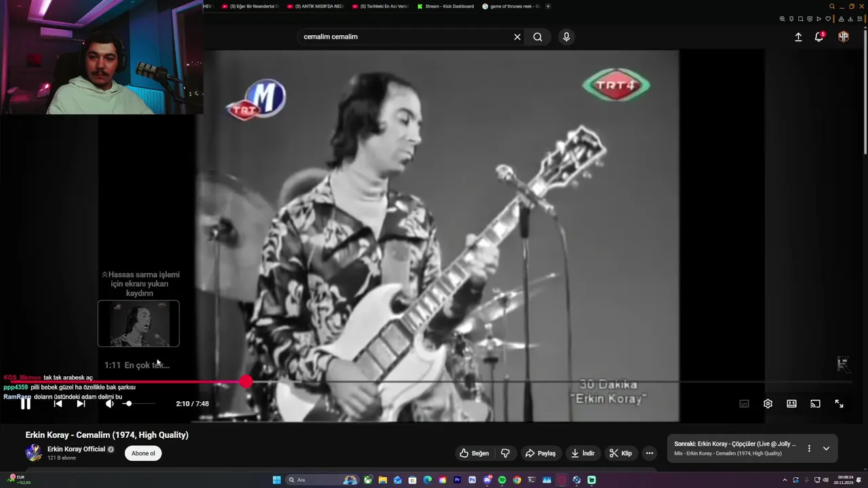Dislike the video

[505, 453]
